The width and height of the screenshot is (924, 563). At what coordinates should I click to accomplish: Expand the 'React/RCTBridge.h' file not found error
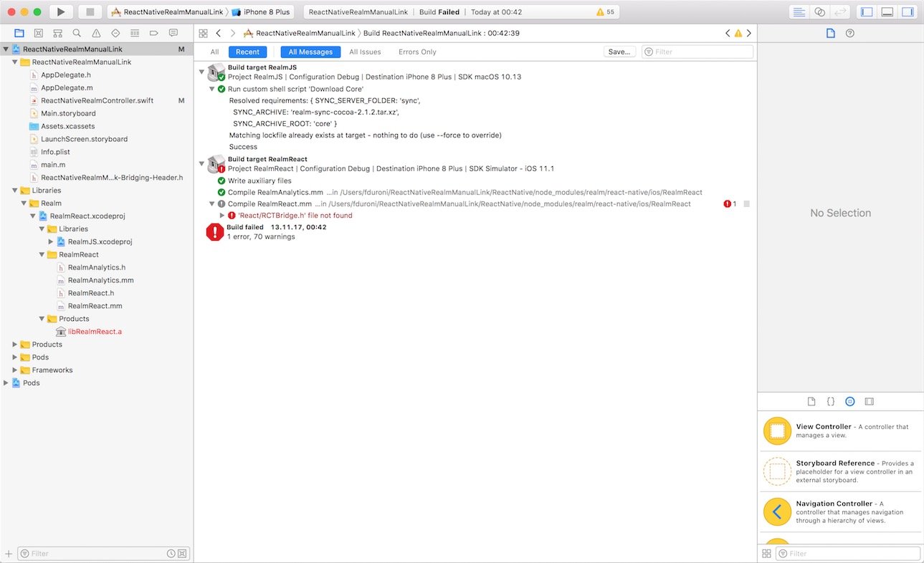(x=222, y=215)
